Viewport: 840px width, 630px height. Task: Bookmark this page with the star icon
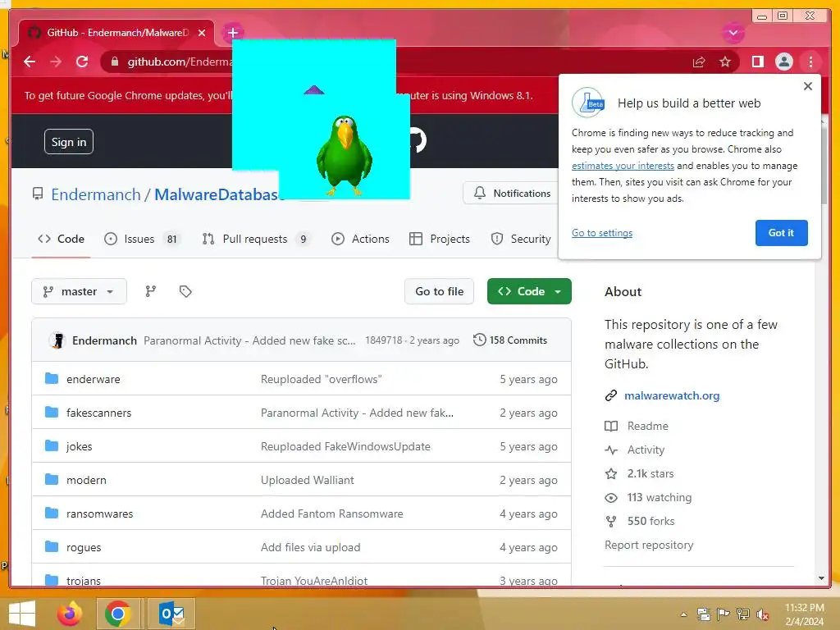[725, 62]
